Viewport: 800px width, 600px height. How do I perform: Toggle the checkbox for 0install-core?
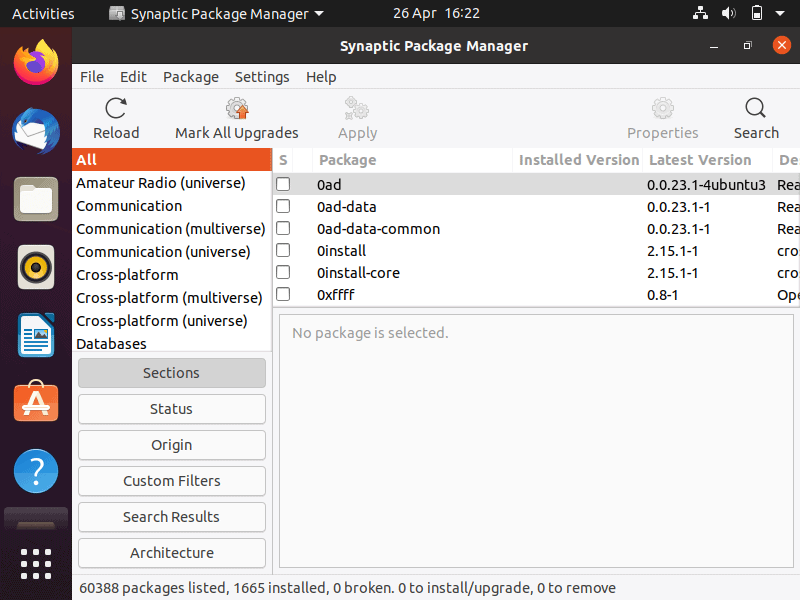pyautogui.click(x=283, y=272)
